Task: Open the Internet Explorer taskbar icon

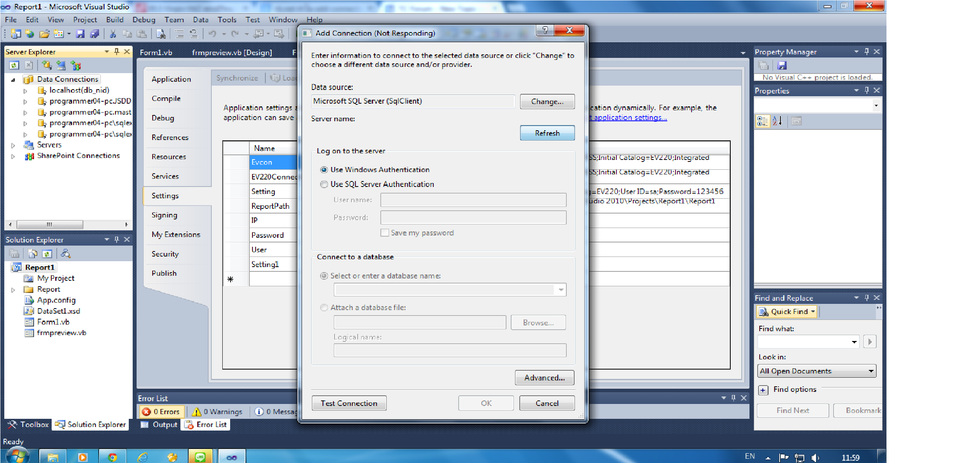Action: click(x=142, y=457)
